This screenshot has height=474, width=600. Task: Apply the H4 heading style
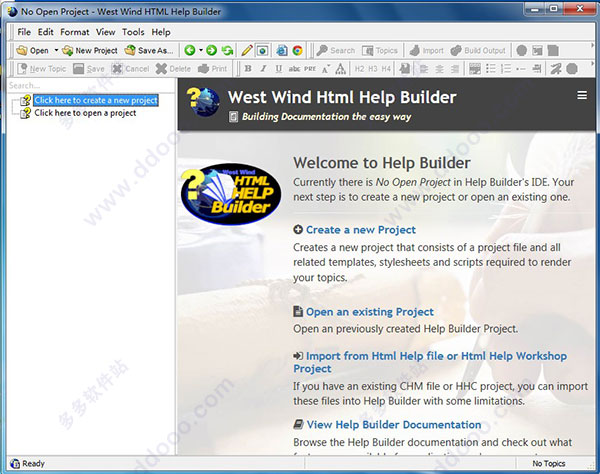click(386, 68)
